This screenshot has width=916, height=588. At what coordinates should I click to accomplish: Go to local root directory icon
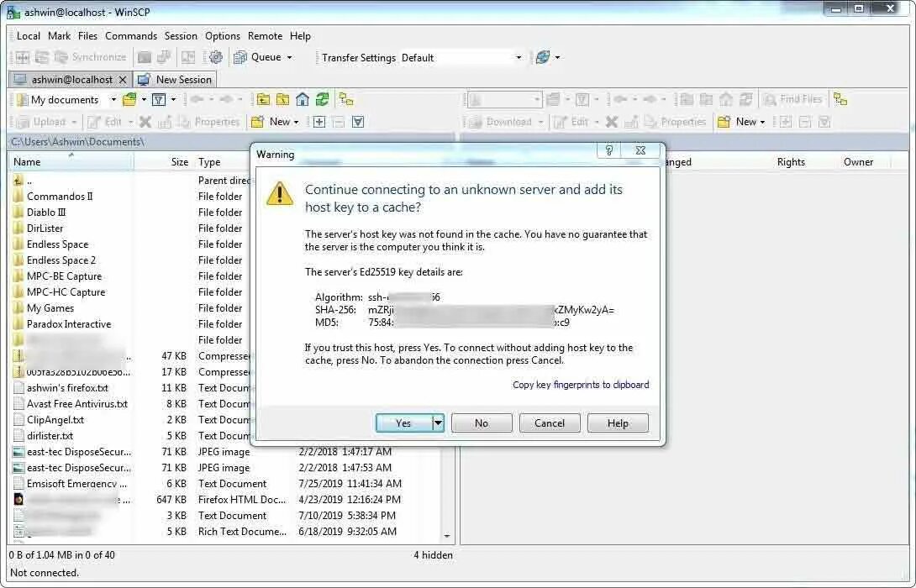(x=282, y=100)
